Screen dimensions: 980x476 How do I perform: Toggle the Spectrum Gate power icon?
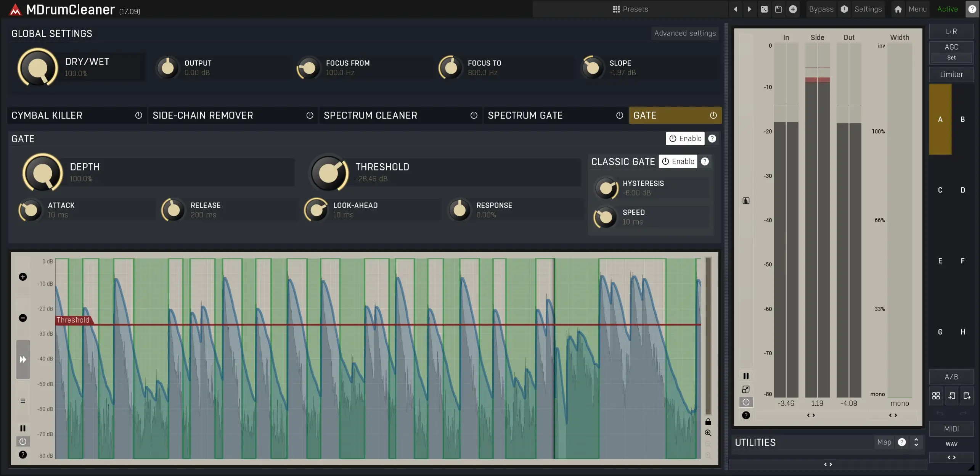tap(620, 115)
